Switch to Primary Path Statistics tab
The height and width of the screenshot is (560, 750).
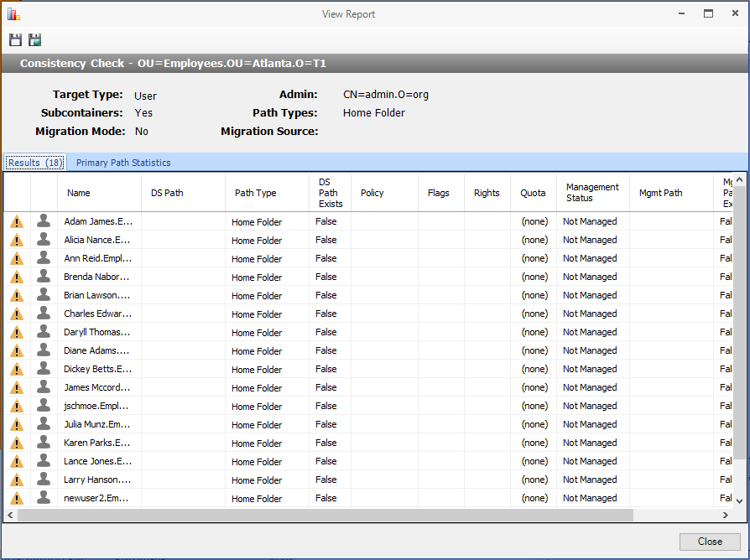point(123,163)
